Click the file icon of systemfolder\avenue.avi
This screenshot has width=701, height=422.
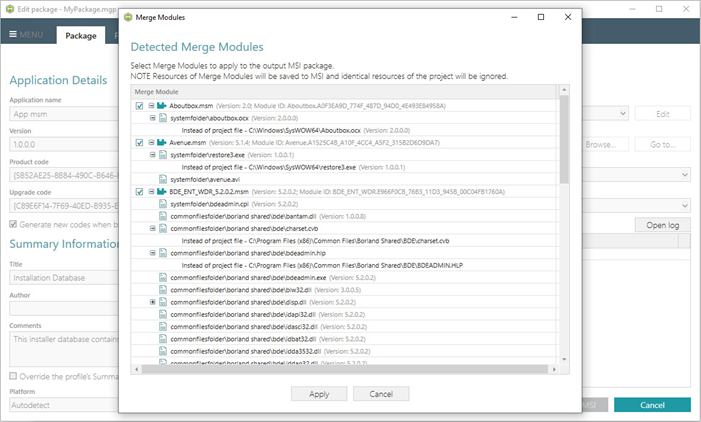click(x=163, y=179)
